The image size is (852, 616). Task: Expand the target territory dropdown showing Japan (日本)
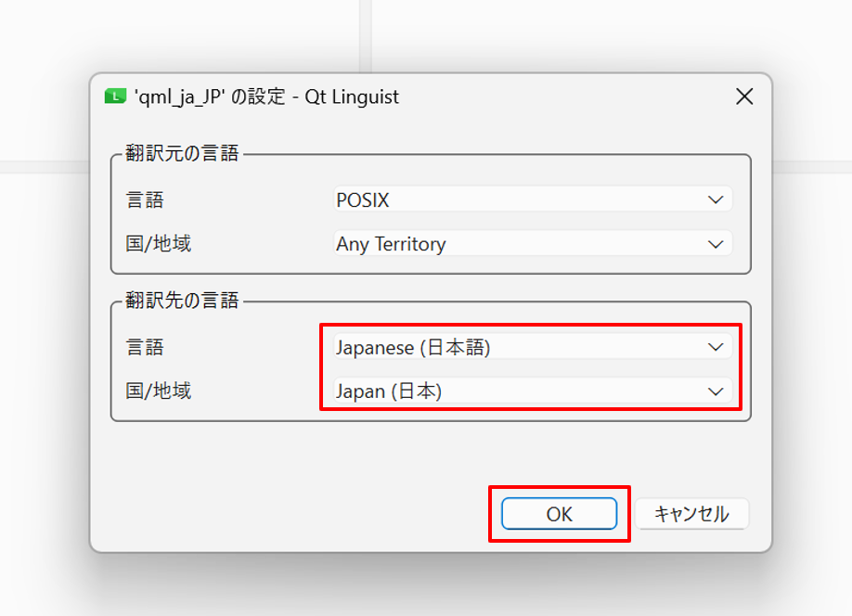click(x=520, y=391)
